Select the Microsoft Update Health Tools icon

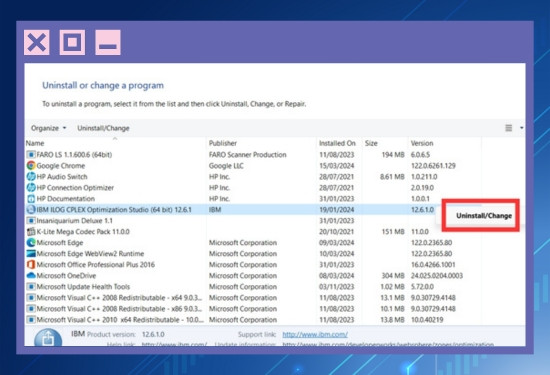point(31,287)
